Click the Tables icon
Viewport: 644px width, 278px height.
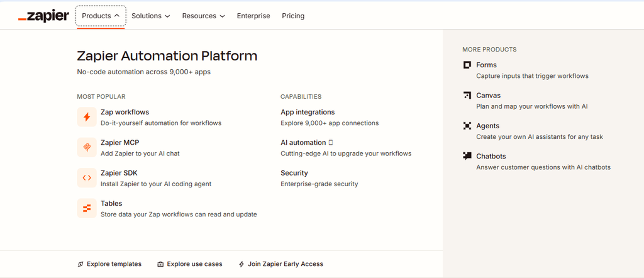coord(87,208)
